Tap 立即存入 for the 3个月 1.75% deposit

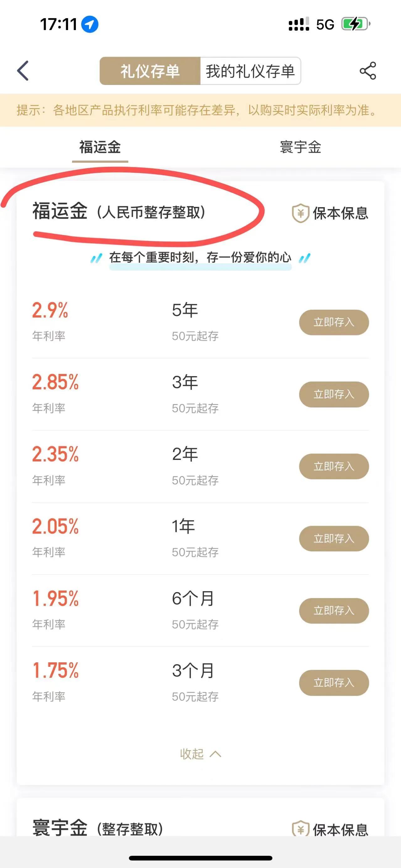(x=334, y=683)
